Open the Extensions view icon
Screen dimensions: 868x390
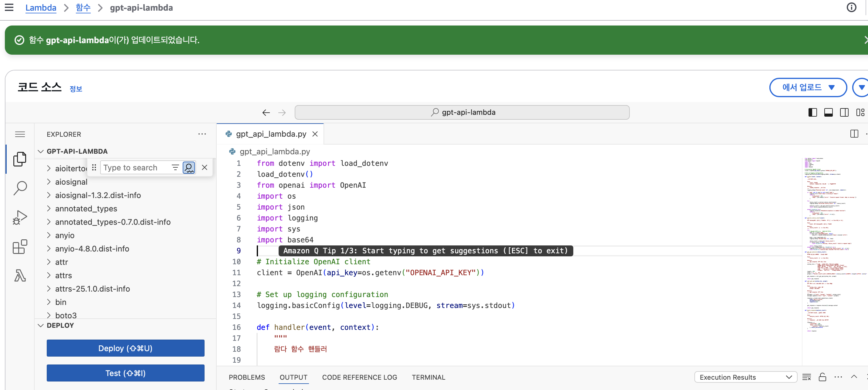(20, 247)
